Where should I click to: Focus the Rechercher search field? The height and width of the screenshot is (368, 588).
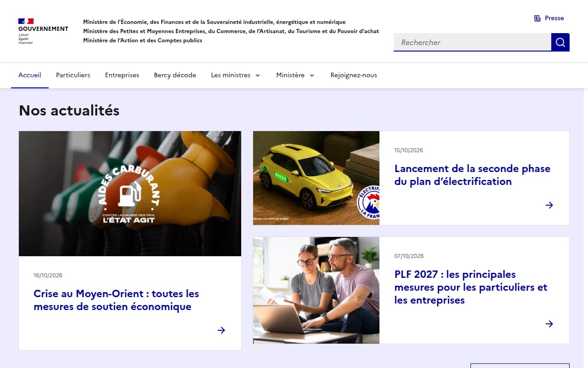coord(472,42)
